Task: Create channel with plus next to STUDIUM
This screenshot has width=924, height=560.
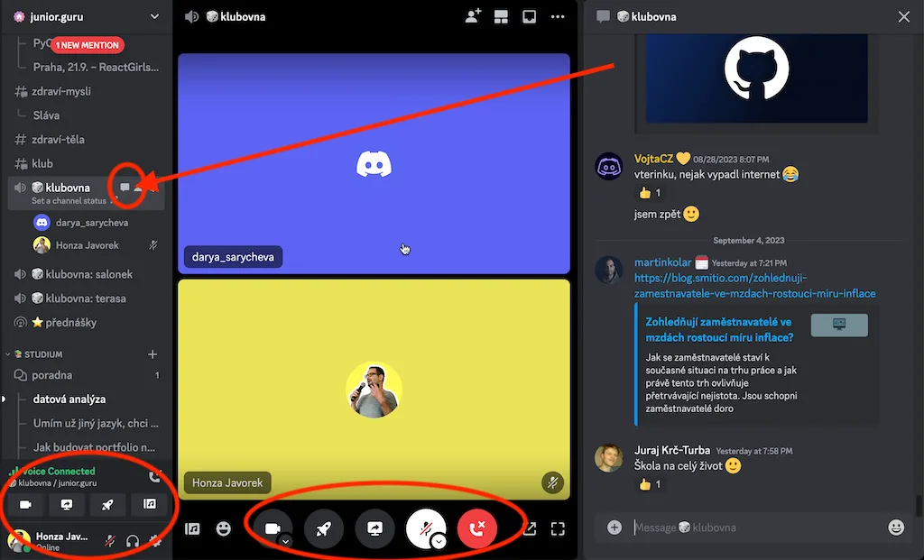Action: click(x=152, y=353)
